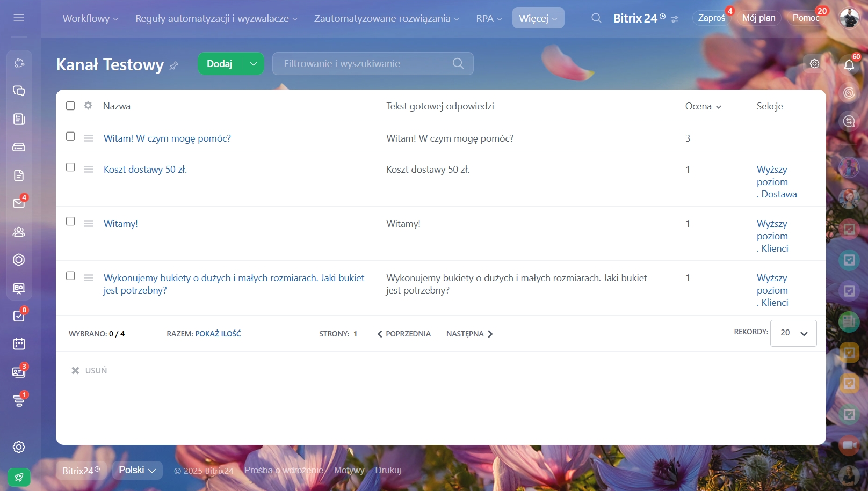Open row menu for Koszt dostawy 50 zł.

(x=89, y=169)
